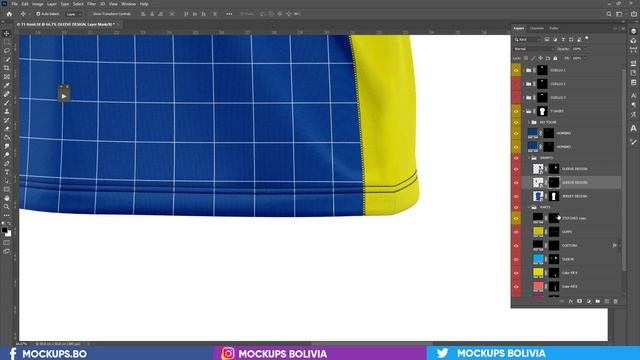Screen dimensions: 640x360
Task: Go to the Home screen icon
Action: (9, 14)
